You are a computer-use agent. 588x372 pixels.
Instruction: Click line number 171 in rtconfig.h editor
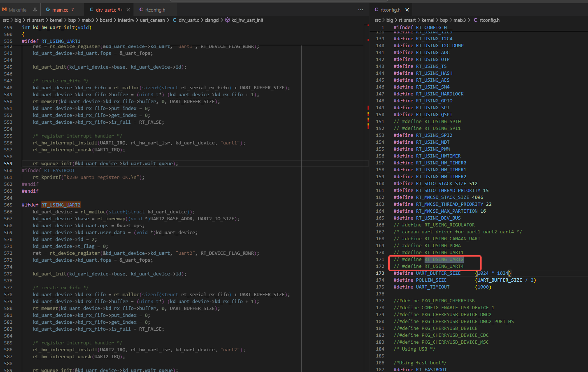pos(380,259)
